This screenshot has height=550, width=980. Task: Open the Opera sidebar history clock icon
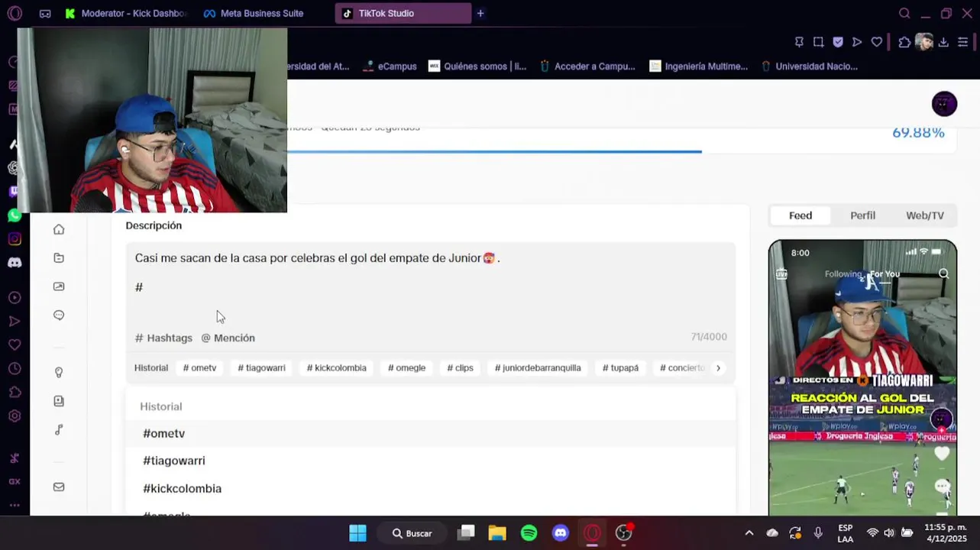[x=15, y=369]
